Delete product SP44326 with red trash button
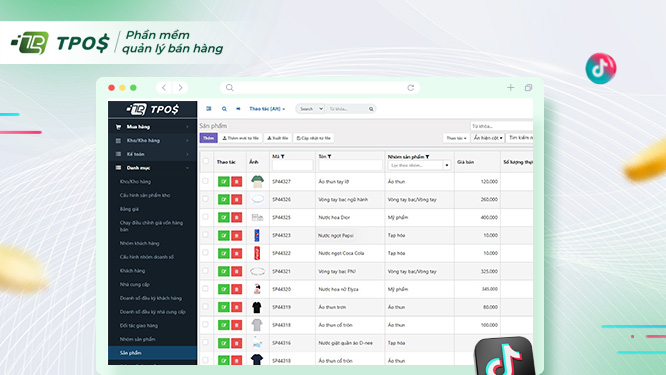Screen dimensions: 666x375 point(237,199)
